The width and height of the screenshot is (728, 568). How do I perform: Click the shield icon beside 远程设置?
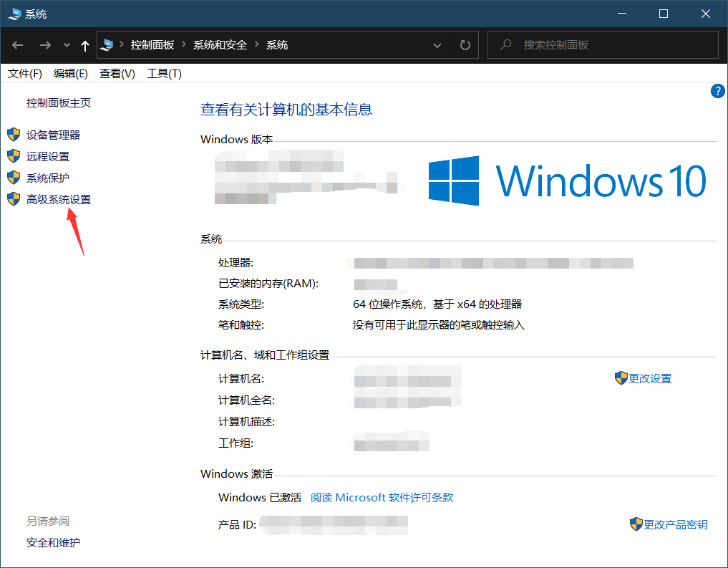point(14,156)
